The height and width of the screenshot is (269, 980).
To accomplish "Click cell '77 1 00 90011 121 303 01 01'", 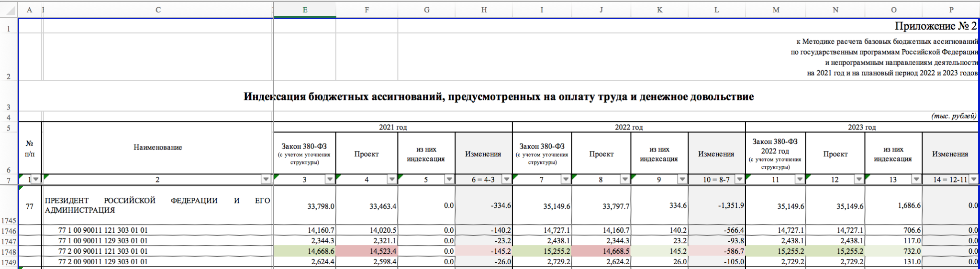I will click(x=158, y=230).
